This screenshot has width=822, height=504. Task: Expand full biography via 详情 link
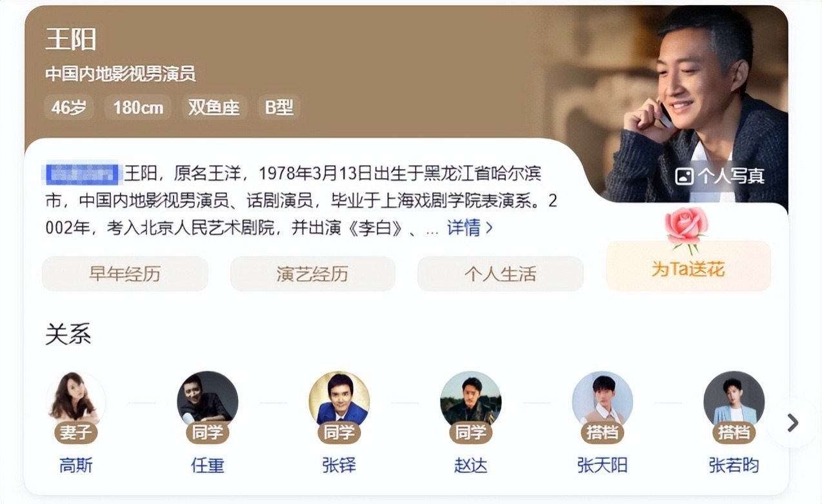[470, 228]
